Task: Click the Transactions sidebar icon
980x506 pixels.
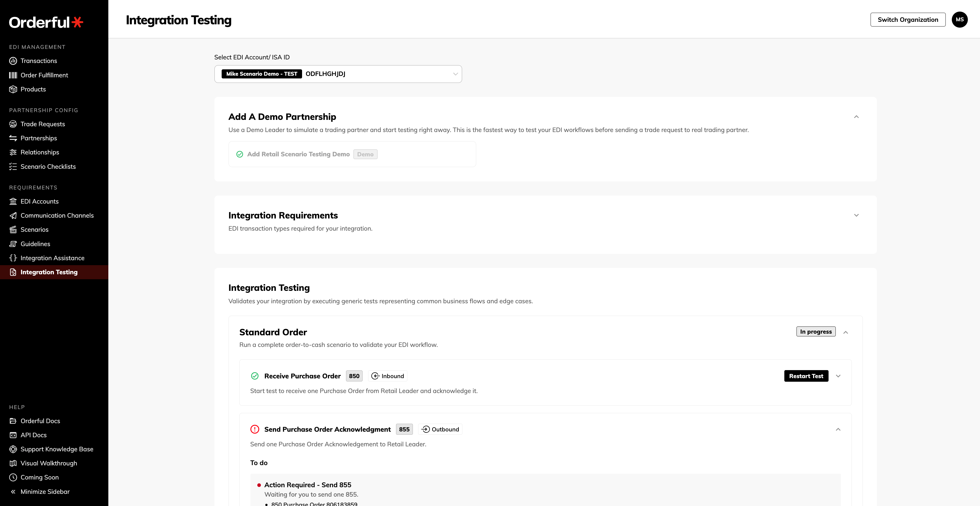Action: pyautogui.click(x=13, y=61)
